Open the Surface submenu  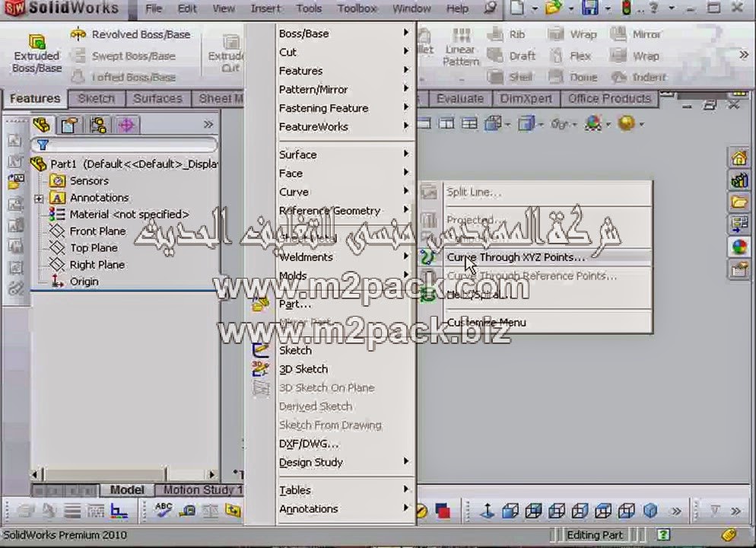coord(345,155)
